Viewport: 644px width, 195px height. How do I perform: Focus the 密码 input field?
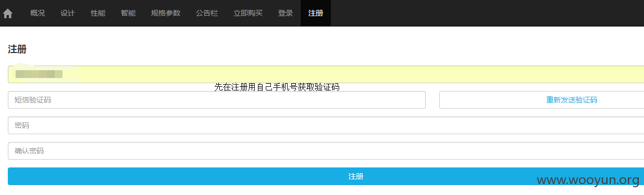pos(326,125)
